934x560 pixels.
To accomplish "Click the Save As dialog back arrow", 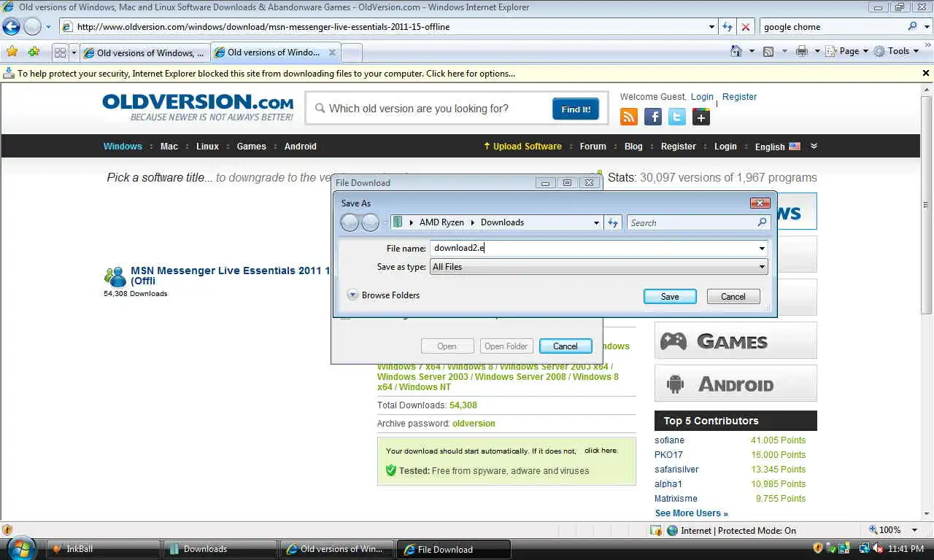I will pyautogui.click(x=350, y=222).
